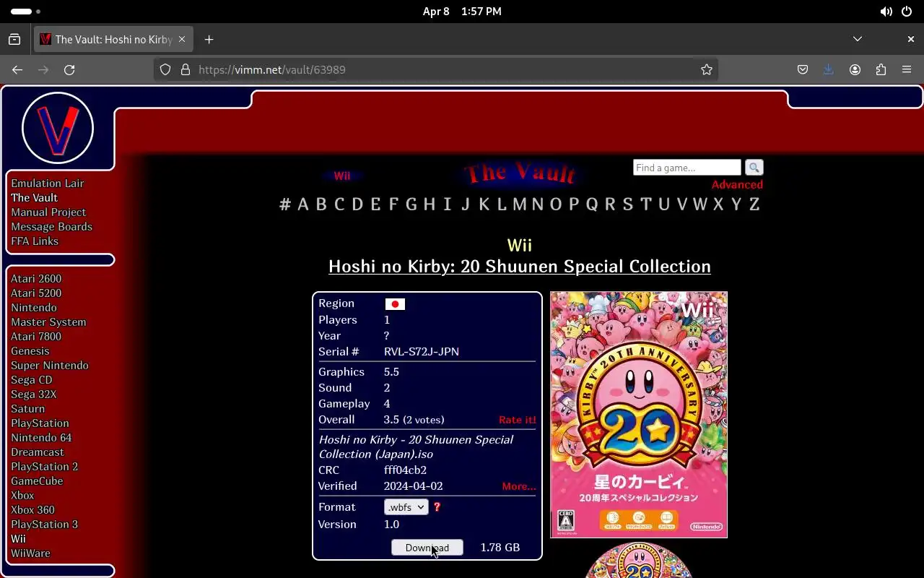Click the Japan flag region icon
The width and height of the screenshot is (924, 578).
pos(395,304)
